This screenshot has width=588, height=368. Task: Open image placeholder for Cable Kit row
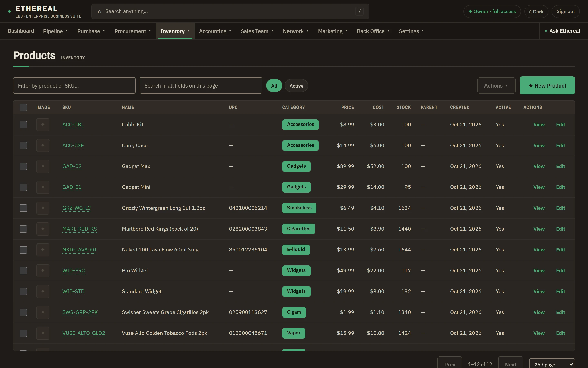tap(43, 125)
